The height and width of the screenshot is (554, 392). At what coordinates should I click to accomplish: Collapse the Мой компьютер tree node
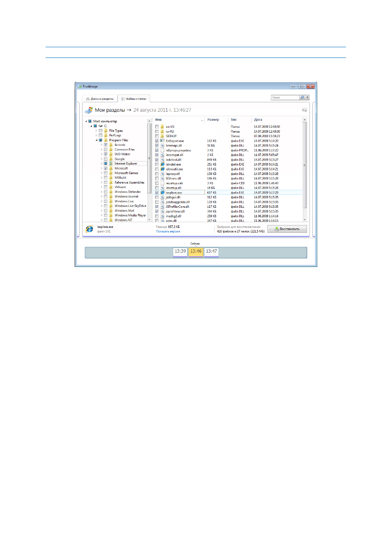[86, 122]
